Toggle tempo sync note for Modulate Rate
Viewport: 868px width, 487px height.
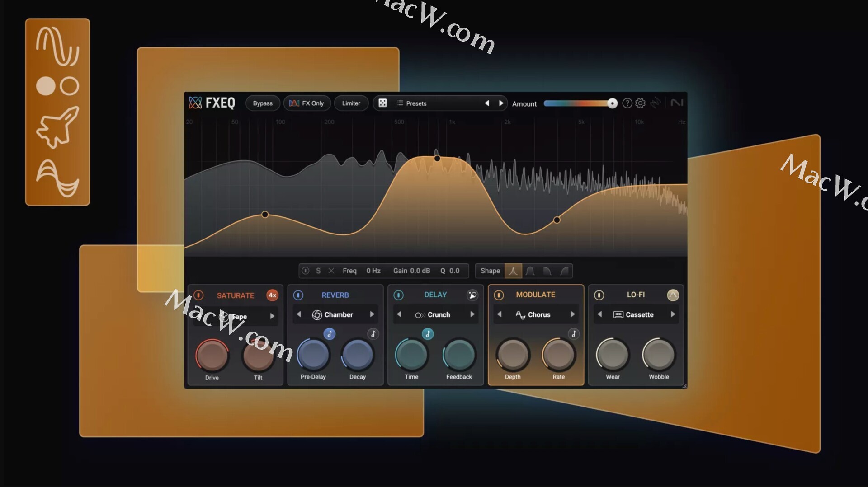point(574,334)
